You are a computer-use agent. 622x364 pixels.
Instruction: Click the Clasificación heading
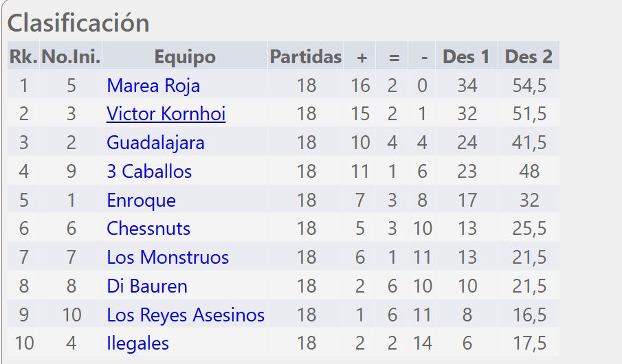tap(78, 23)
